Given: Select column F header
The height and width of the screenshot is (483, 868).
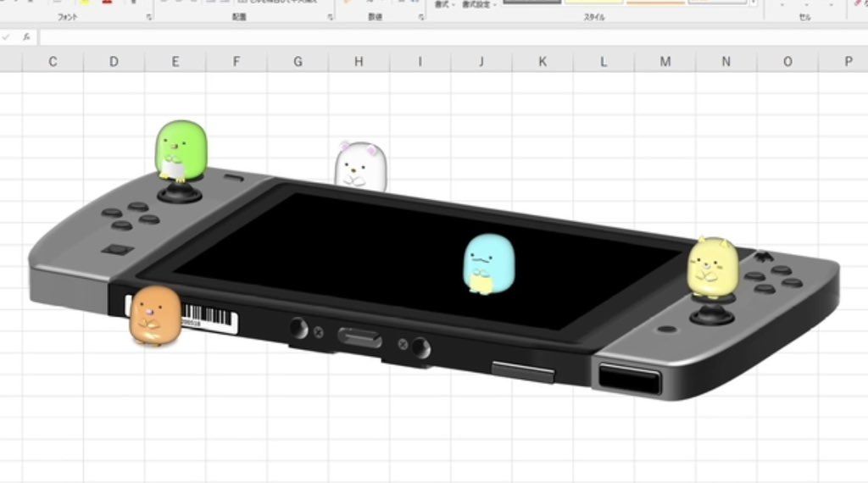Looking at the screenshot, I should coord(236,61).
